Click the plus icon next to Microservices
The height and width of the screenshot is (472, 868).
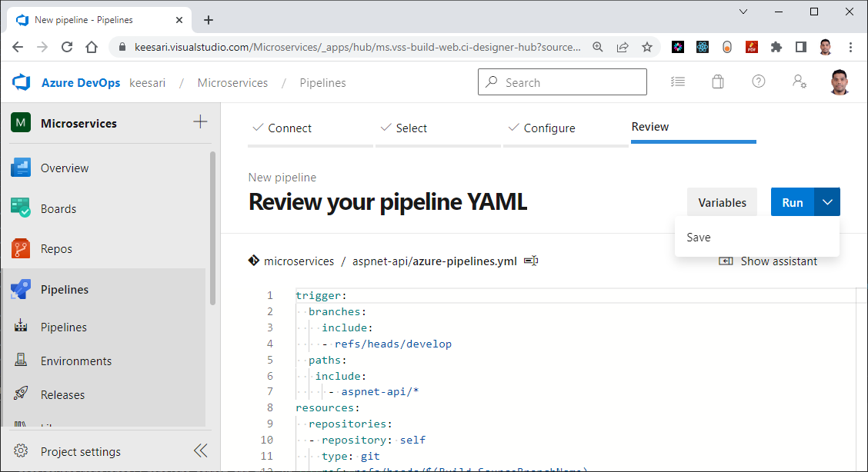pyautogui.click(x=200, y=122)
